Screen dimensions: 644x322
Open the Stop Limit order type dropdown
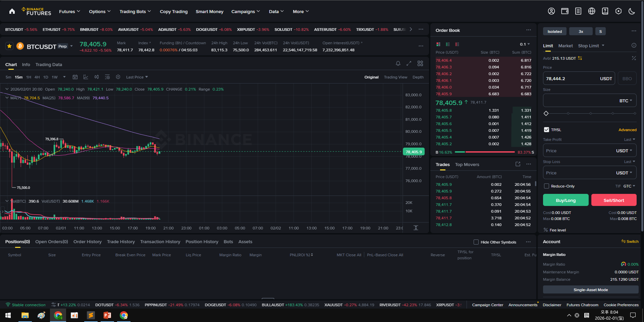tap(591, 46)
